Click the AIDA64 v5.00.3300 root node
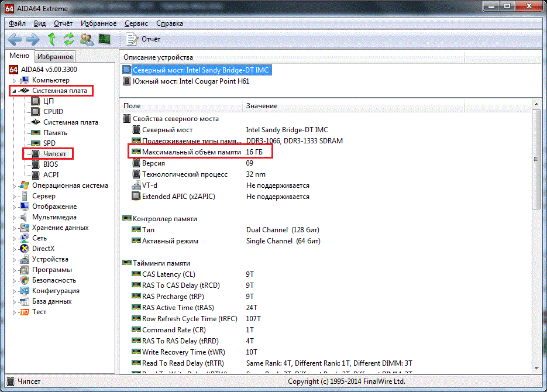Image resolution: width=547 pixels, height=392 pixels. (x=43, y=70)
